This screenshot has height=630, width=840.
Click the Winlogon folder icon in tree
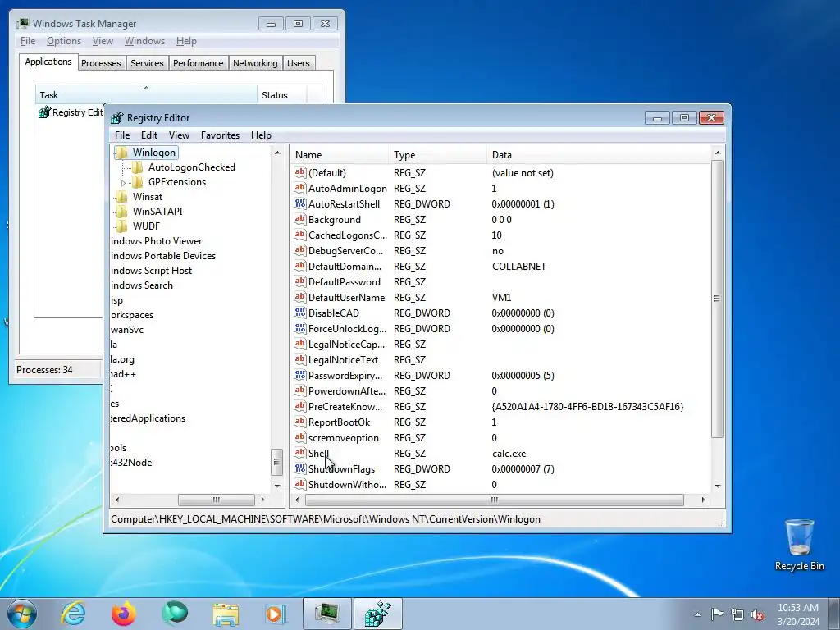[122, 153]
